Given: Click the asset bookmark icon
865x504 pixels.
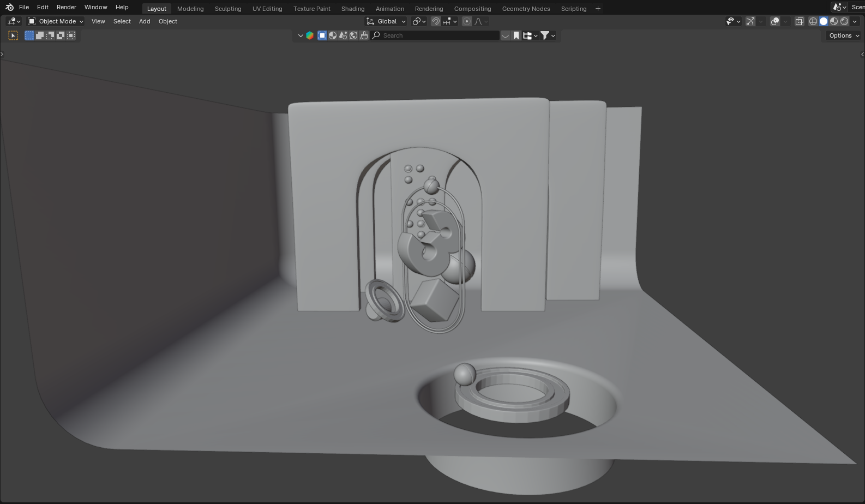Looking at the screenshot, I should pyautogui.click(x=516, y=35).
